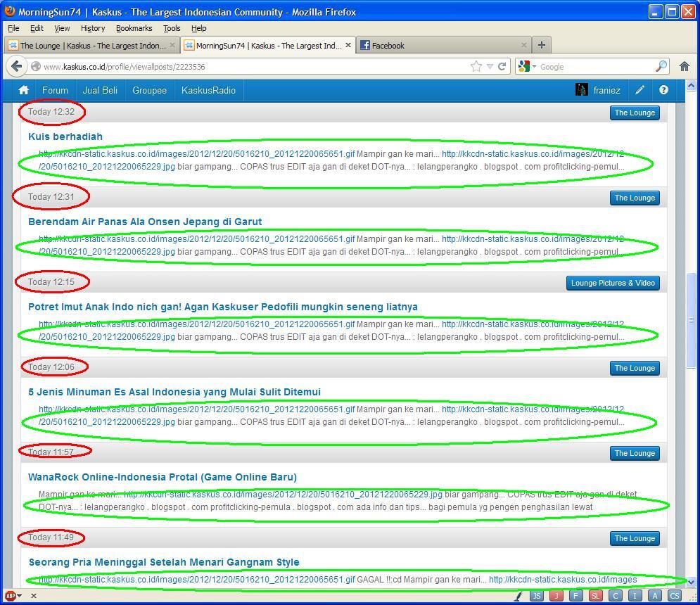
Task: Open Berendam Air Panas Ala Onsen thread
Action: click(x=145, y=222)
